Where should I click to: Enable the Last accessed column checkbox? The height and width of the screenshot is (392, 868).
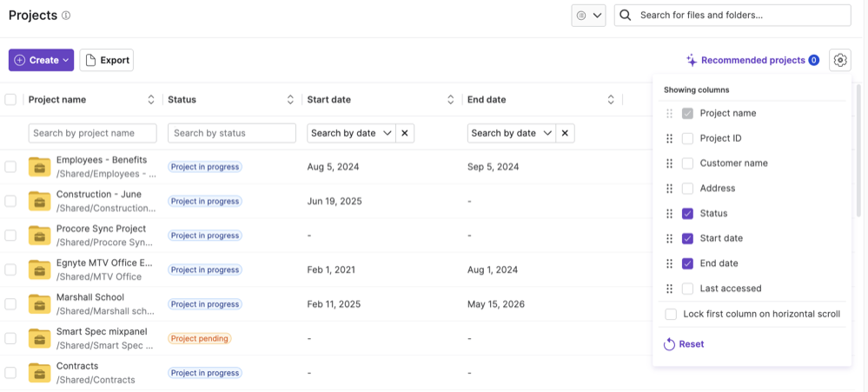(687, 289)
